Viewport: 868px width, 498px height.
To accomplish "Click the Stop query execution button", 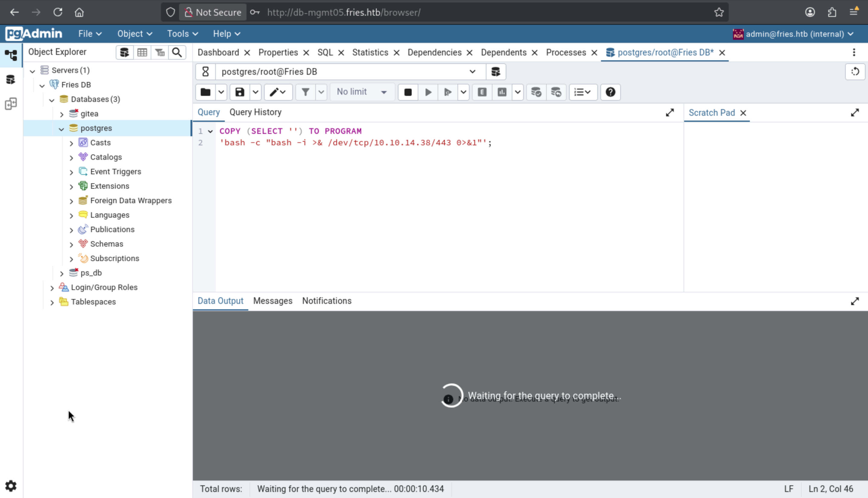I will pyautogui.click(x=407, y=92).
